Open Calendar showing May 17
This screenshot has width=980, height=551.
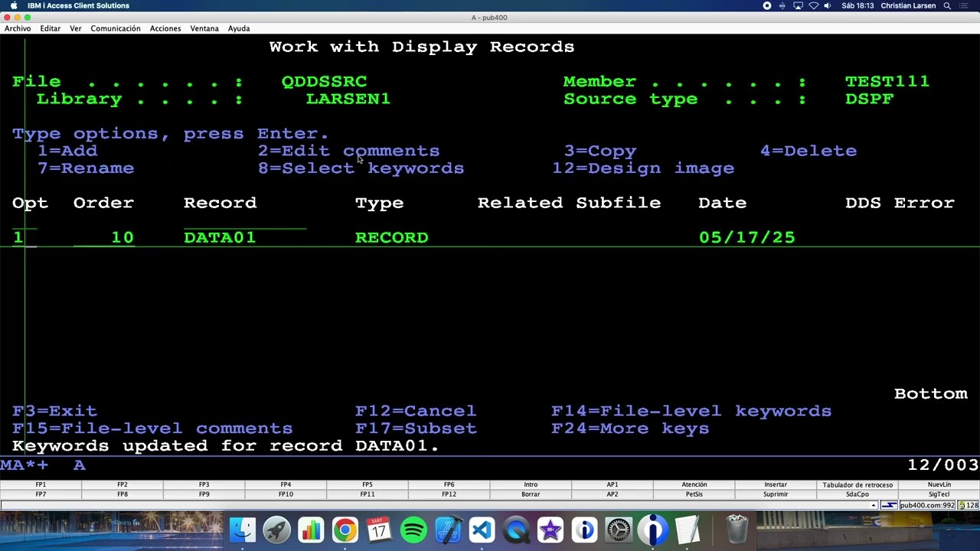(x=379, y=530)
